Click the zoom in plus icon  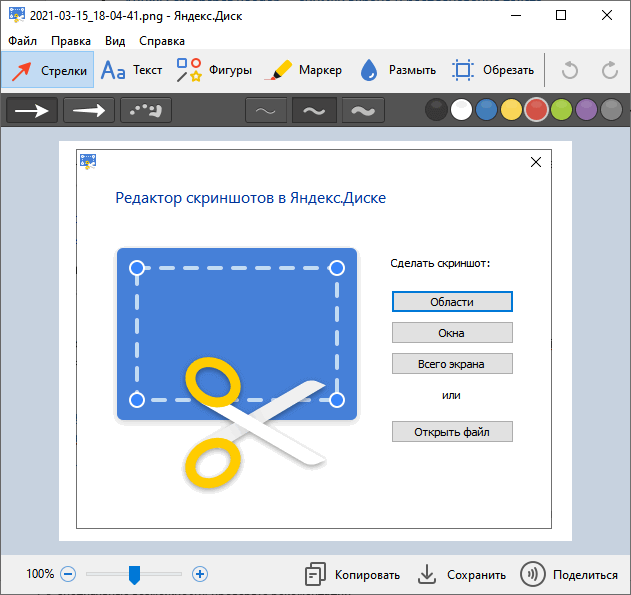click(x=200, y=574)
